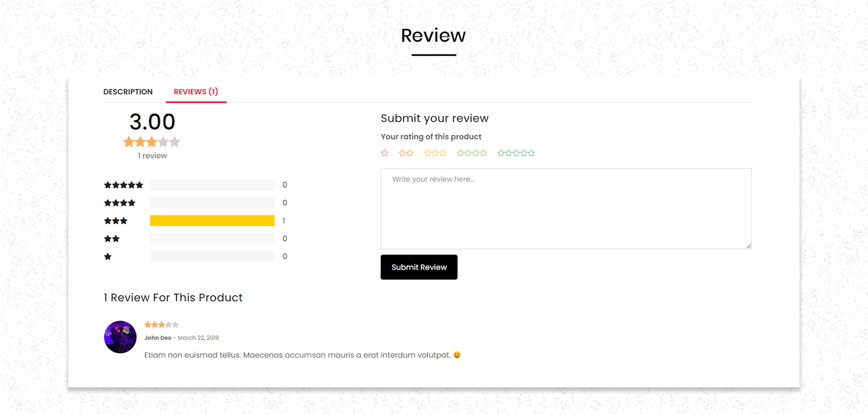Viewport: 868px width, 414px height.
Task: Click the yellow three-star rating bar
Action: 212,220
